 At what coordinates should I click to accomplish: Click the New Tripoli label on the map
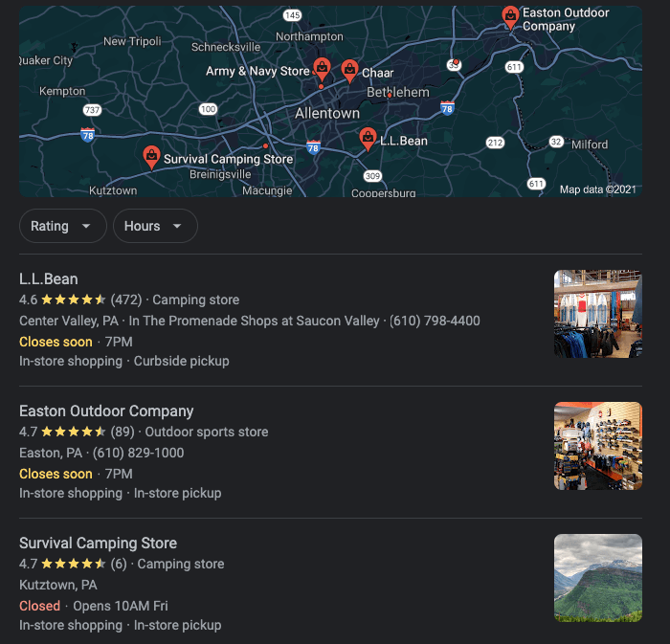(132, 41)
